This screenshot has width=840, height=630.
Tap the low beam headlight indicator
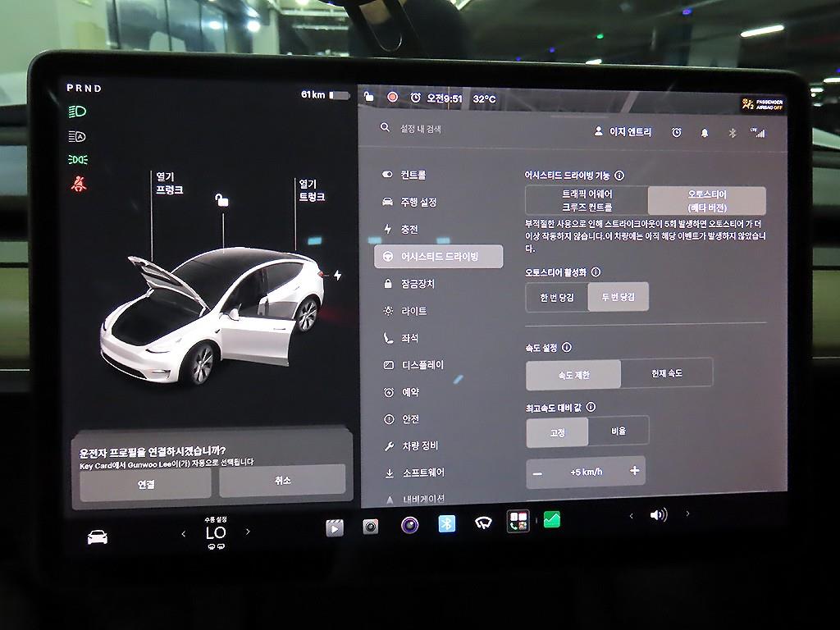tap(77, 112)
